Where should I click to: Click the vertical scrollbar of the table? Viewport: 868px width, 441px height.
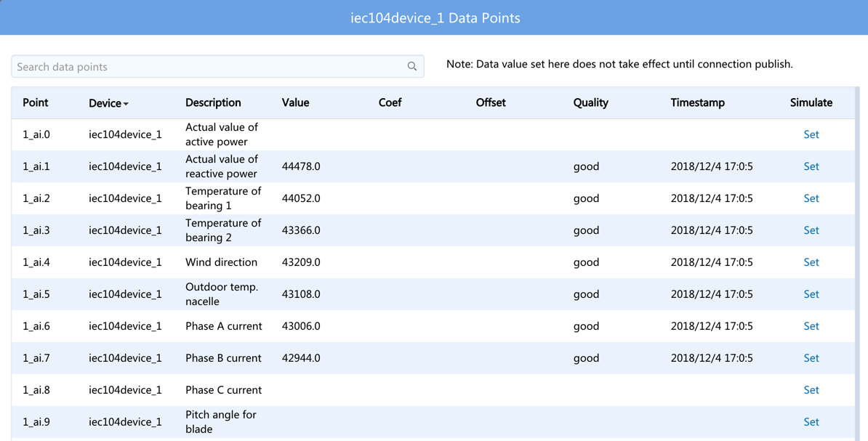[857, 264]
